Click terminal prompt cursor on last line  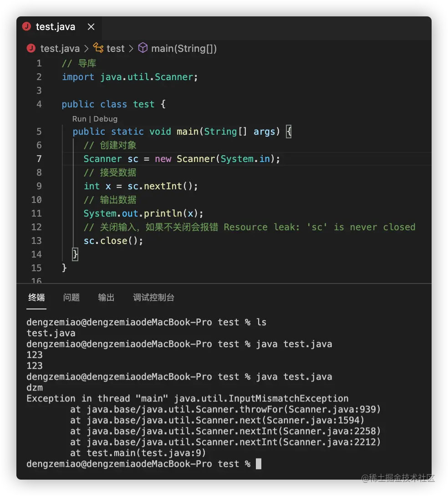(x=259, y=464)
